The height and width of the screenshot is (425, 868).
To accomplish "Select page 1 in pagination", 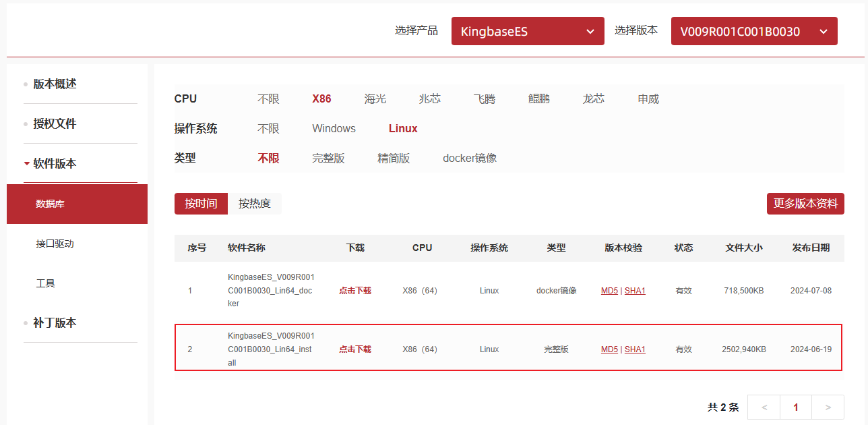I will (796, 407).
